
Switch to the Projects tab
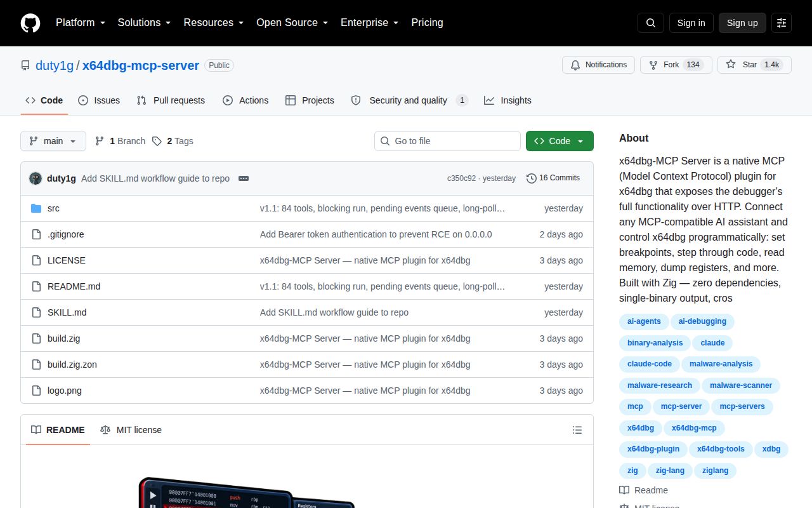[x=310, y=100]
